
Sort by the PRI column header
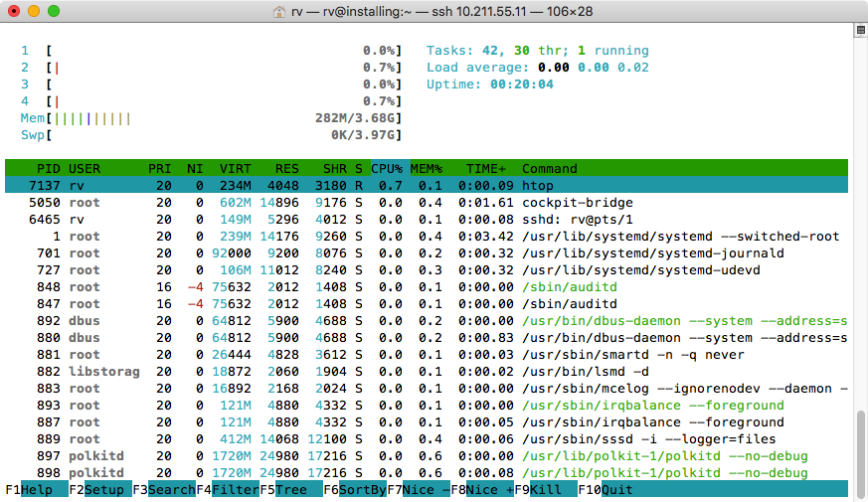click(159, 168)
